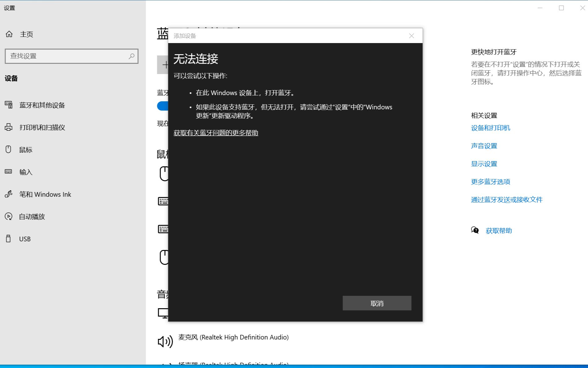Click the 获取帮助 chat bubble icon
The image size is (588, 368).
475,230
